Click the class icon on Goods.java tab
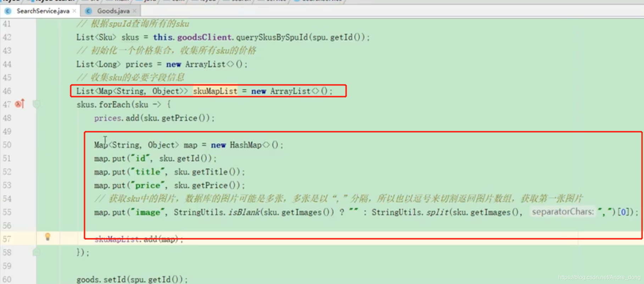 point(89,11)
